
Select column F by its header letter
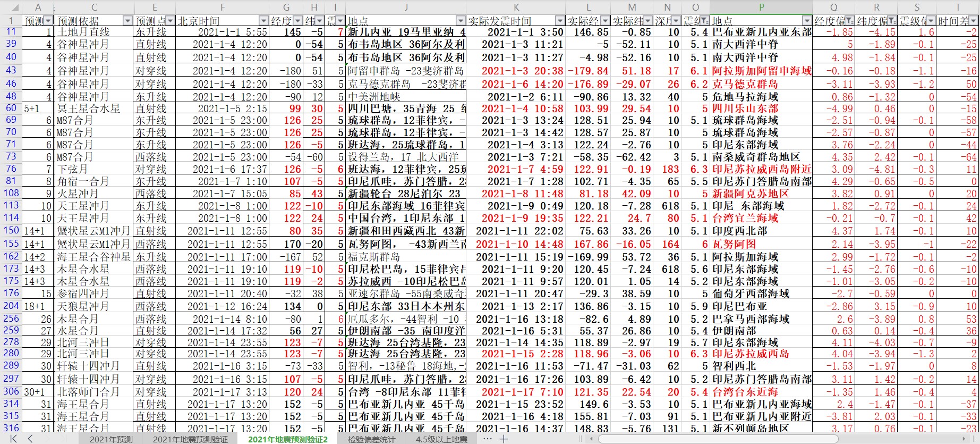point(223,7)
